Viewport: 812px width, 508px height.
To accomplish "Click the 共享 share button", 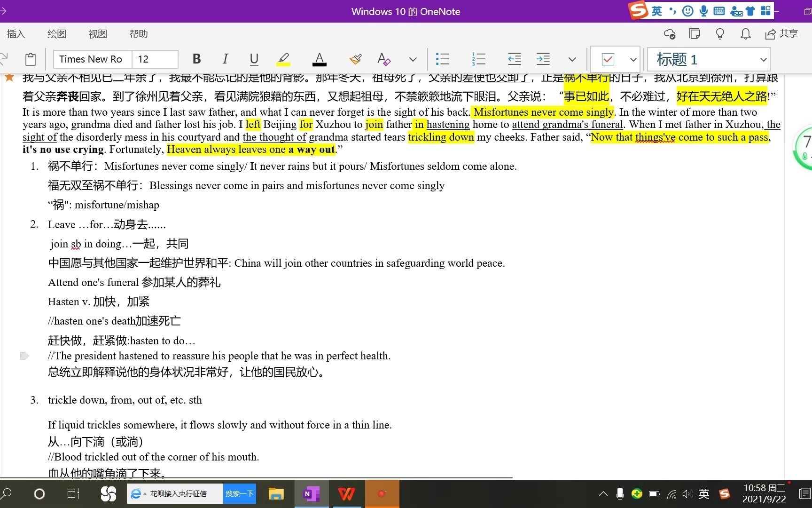I will tap(781, 34).
